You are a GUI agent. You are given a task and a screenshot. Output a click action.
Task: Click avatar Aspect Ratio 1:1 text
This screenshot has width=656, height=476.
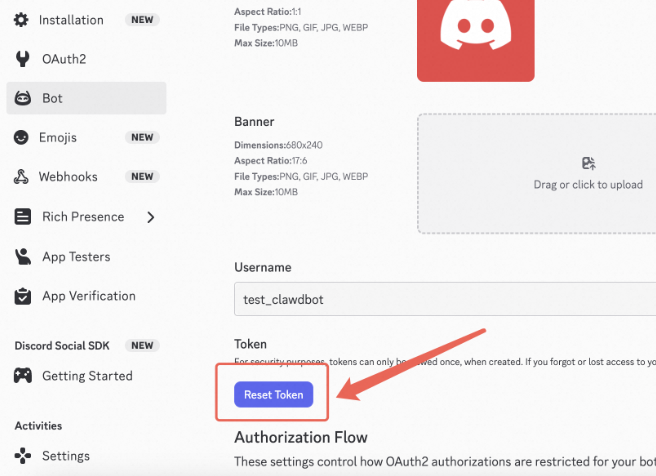coord(267,12)
